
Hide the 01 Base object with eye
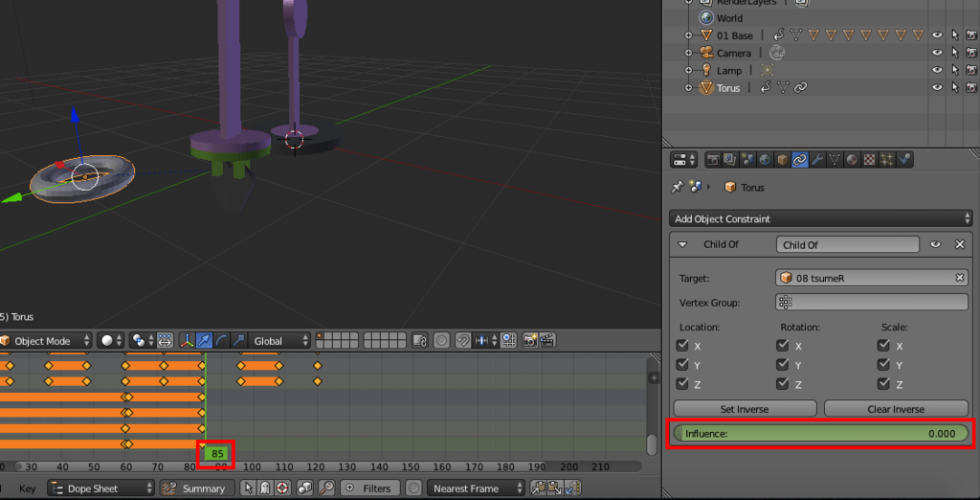[x=937, y=35]
